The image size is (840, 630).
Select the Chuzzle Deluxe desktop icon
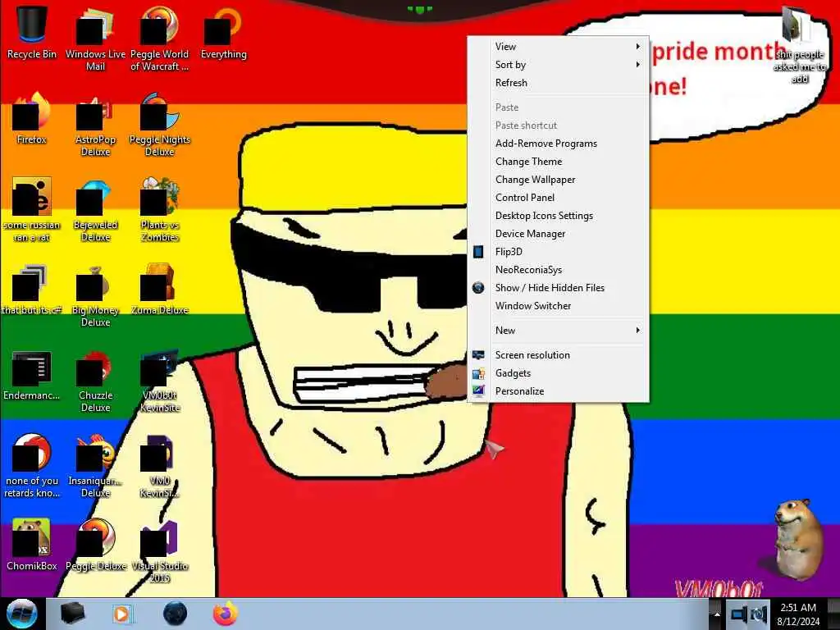95,381
